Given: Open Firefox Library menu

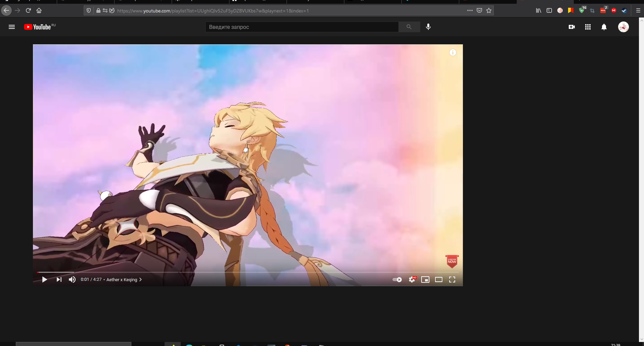Looking at the screenshot, I should [539, 10].
